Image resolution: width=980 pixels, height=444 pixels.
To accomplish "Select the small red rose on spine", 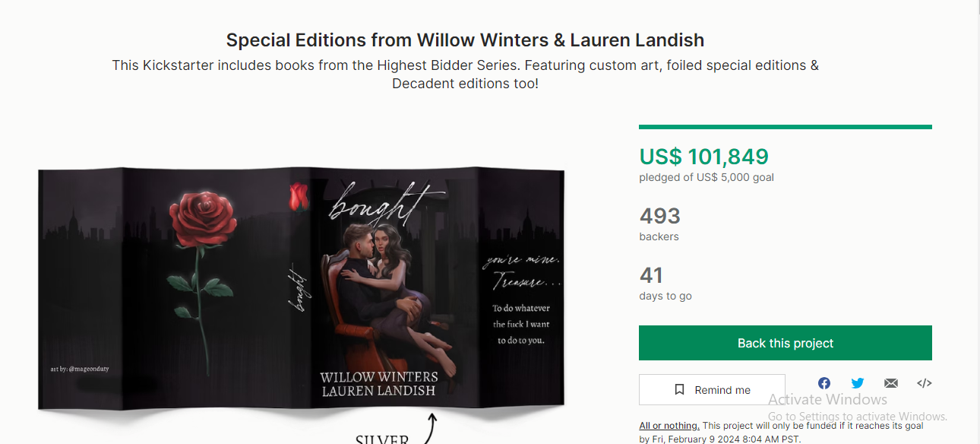I will click(x=298, y=196).
